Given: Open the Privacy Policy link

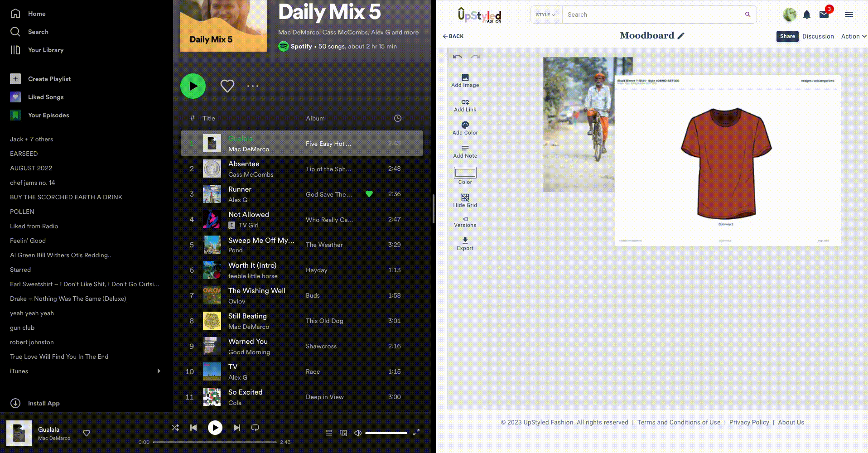Looking at the screenshot, I should coord(749,422).
